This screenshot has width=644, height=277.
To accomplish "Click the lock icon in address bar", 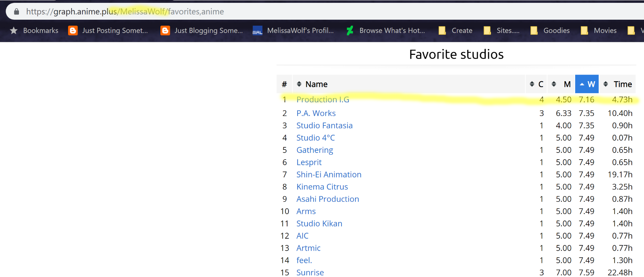I will click(16, 12).
